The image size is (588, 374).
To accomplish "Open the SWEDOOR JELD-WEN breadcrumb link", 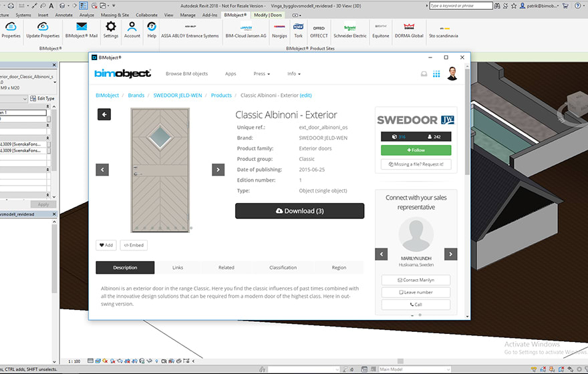I will point(177,96).
